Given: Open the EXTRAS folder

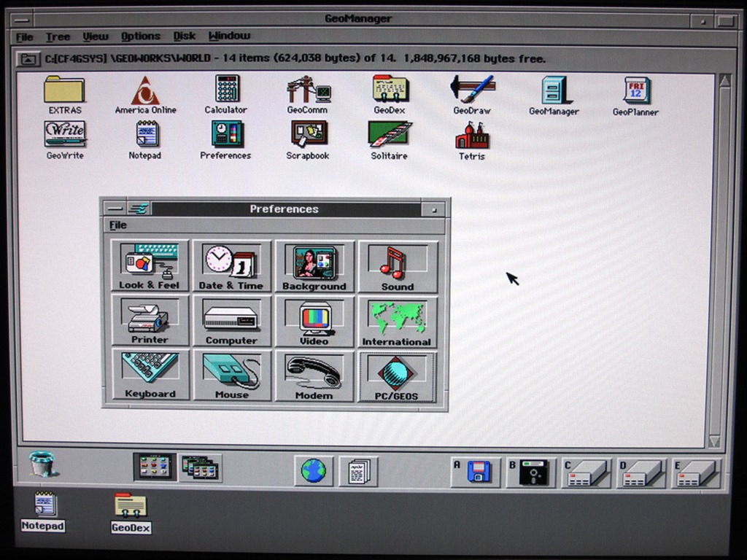Looking at the screenshot, I should (x=64, y=90).
